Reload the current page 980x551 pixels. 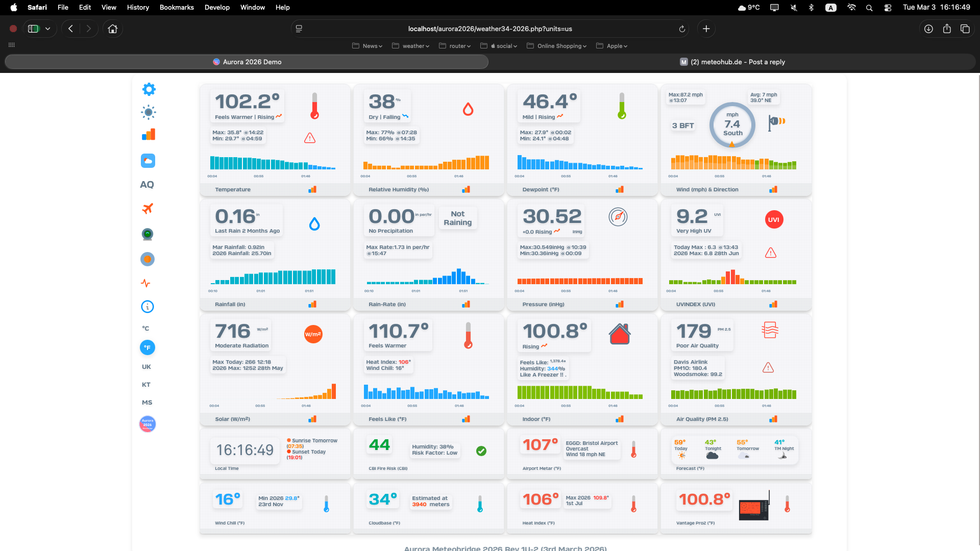pos(682,29)
